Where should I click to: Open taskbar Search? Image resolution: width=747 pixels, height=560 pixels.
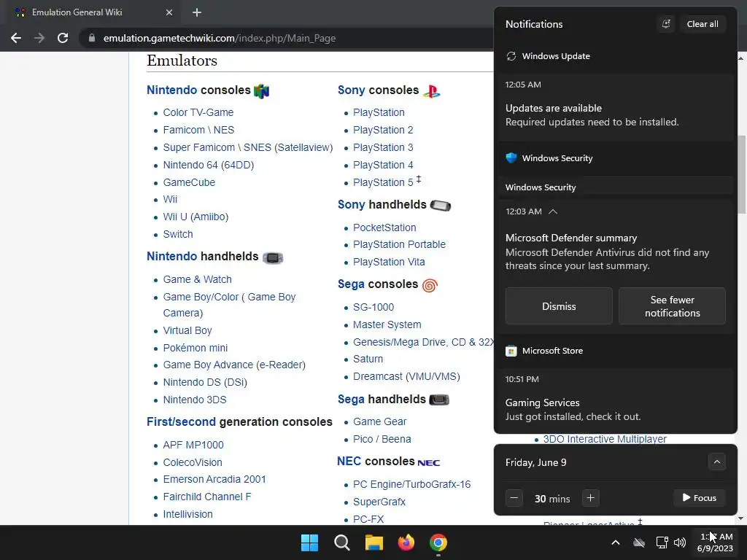click(x=342, y=542)
